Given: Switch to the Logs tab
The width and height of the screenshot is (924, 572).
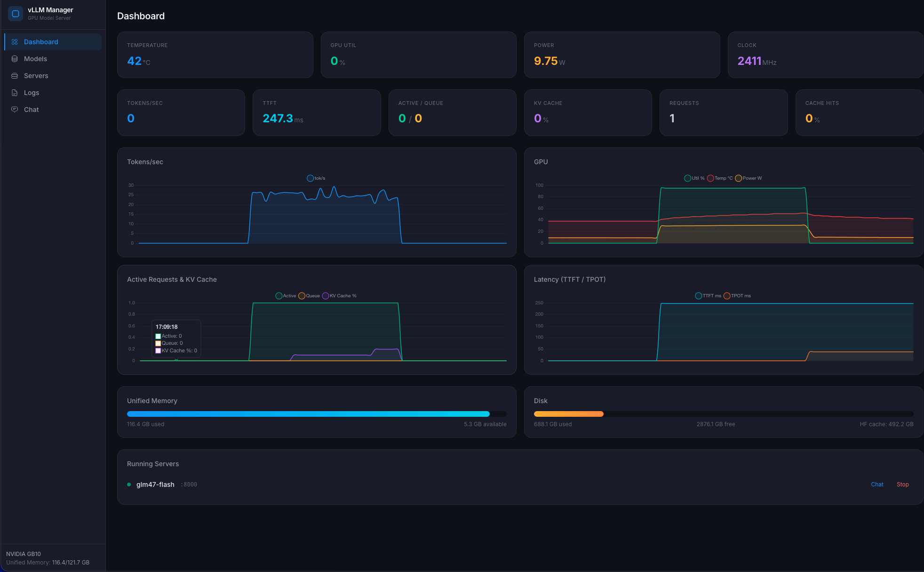Looking at the screenshot, I should coord(32,92).
